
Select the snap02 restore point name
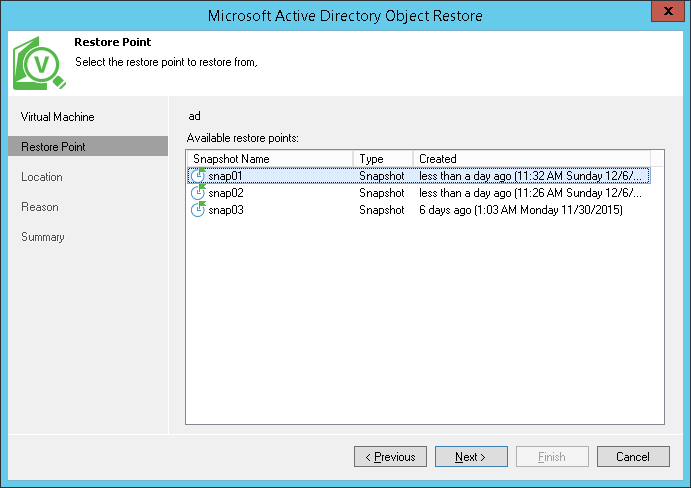(x=226, y=193)
